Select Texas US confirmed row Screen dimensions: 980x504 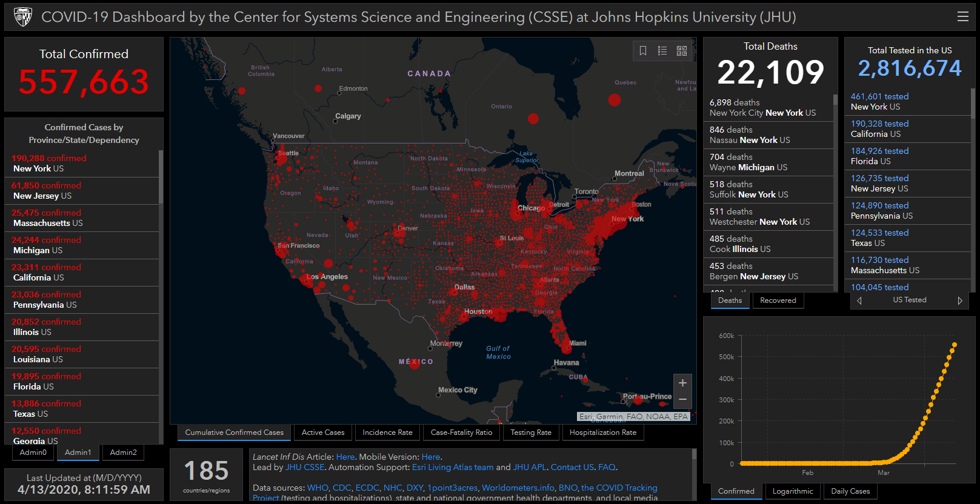pos(82,409)
